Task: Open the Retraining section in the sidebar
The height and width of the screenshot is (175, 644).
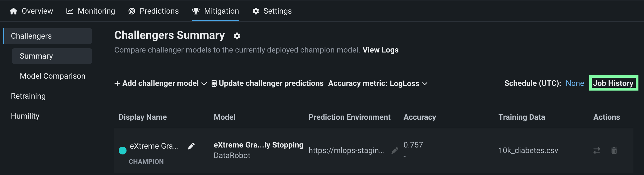Action: coord(28,96)
